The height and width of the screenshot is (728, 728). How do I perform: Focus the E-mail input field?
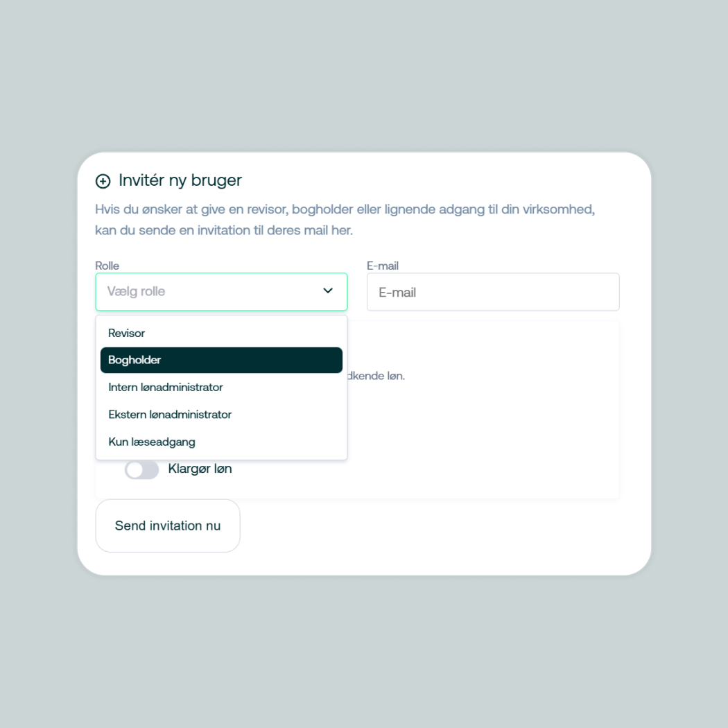[492, 293]
